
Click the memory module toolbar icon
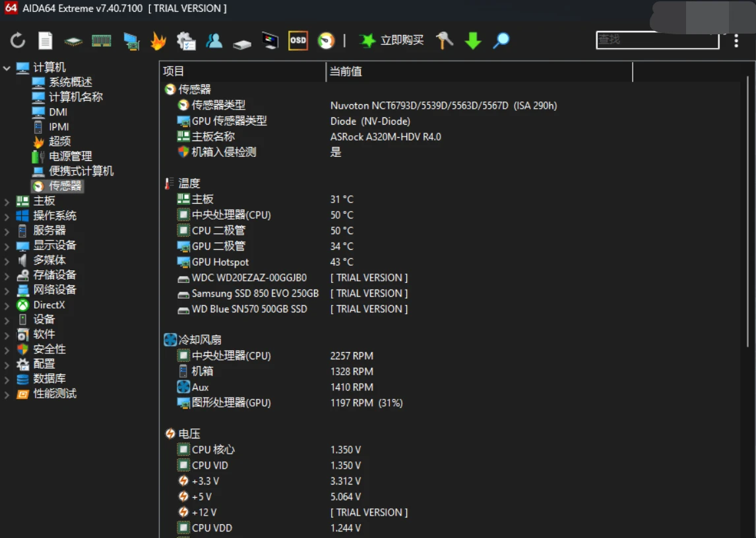[101, 41]
